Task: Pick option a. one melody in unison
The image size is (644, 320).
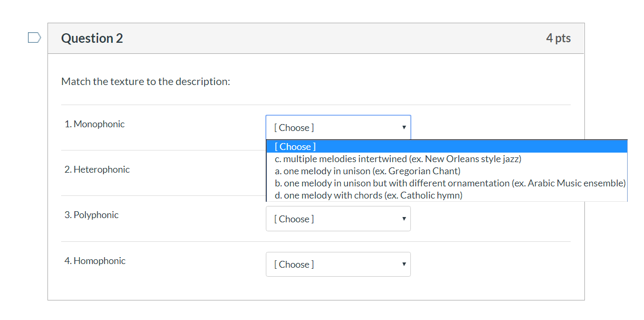Action: (x=368, y=171)
